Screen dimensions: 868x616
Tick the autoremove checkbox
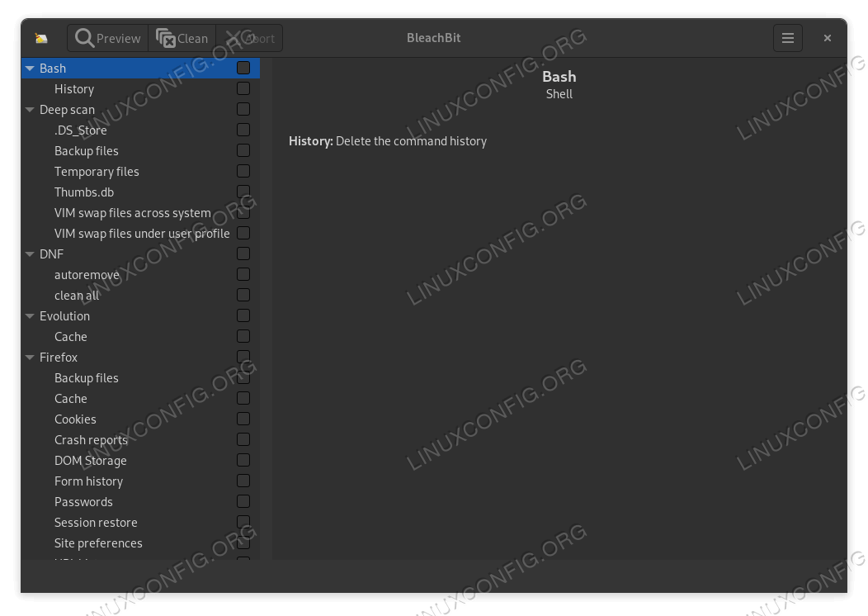(243, 274)
